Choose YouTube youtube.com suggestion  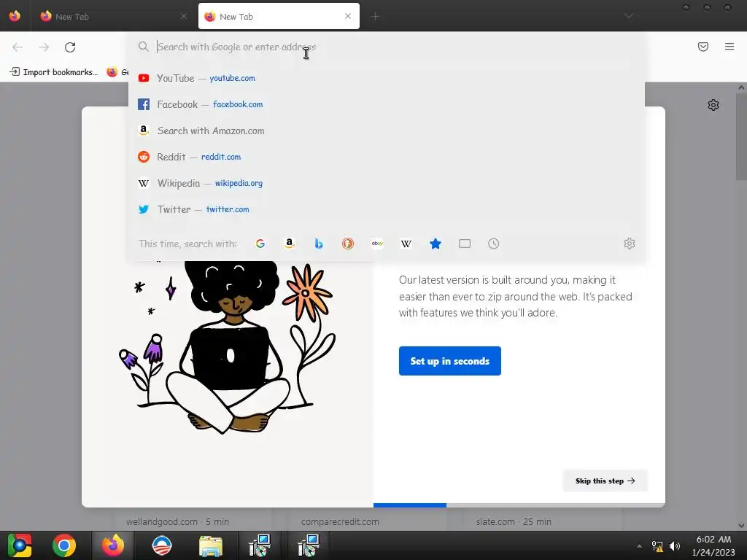pos(387,78)
